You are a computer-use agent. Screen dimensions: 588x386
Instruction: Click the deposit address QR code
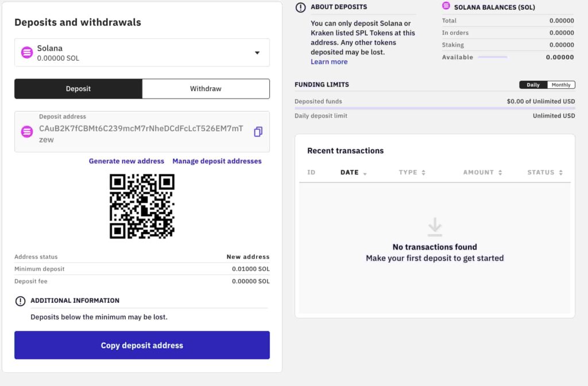[141, 206]
